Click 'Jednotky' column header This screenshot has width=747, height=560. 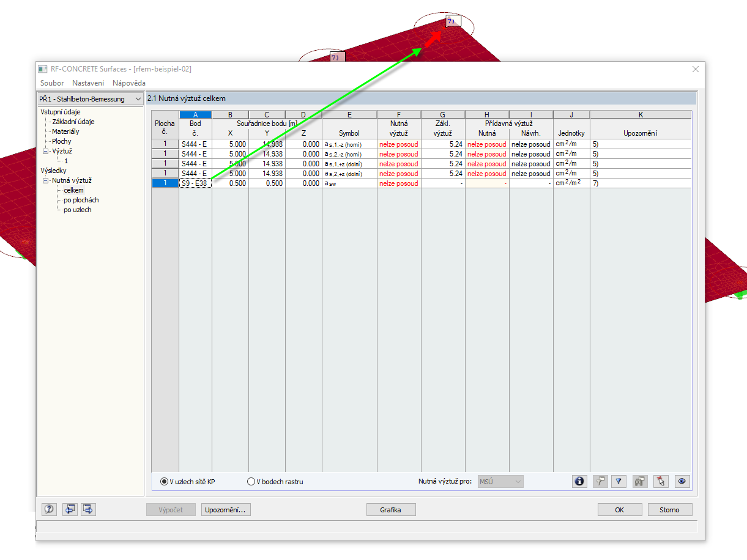[571, 133]
